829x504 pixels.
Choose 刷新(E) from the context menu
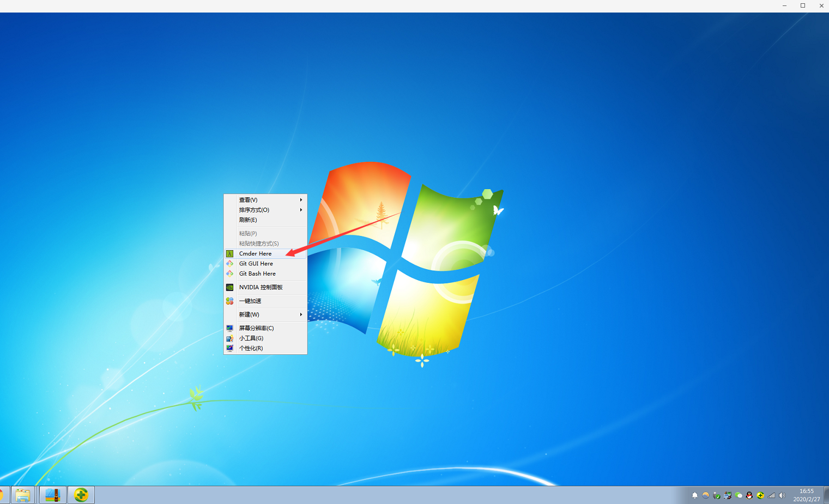(x=265, y=220)
